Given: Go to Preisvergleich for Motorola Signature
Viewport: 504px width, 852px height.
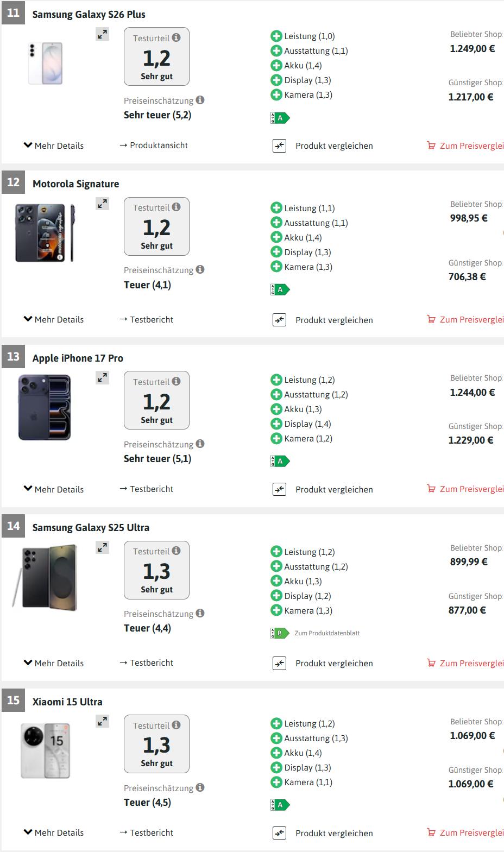Looking at the screenshot, I should [x=467, y=319].
